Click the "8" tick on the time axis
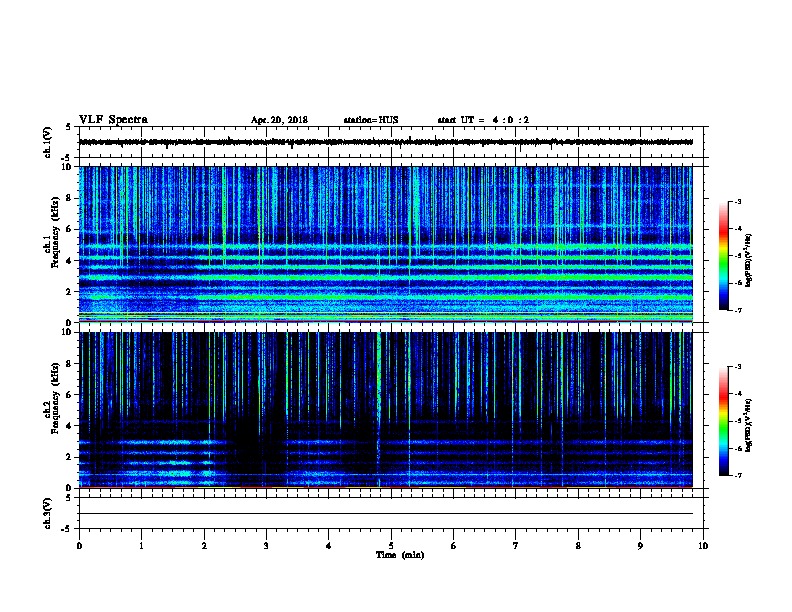The image size is (792, 612). pos(578,545)
